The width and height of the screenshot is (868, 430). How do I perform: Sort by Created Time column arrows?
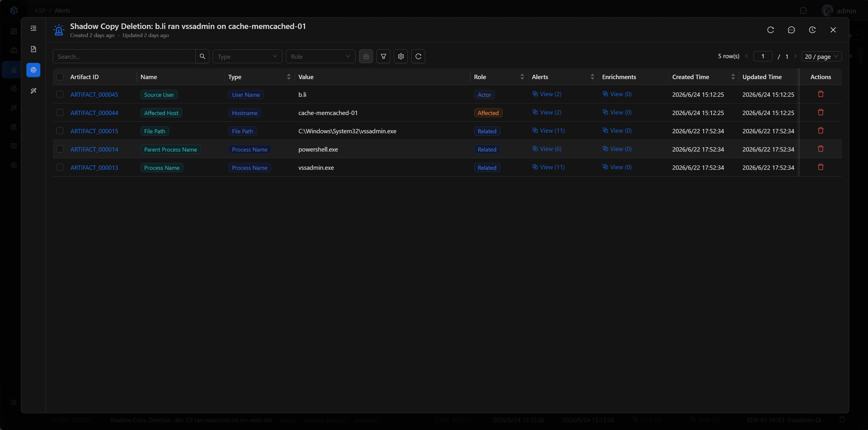[x=733, y=77]
